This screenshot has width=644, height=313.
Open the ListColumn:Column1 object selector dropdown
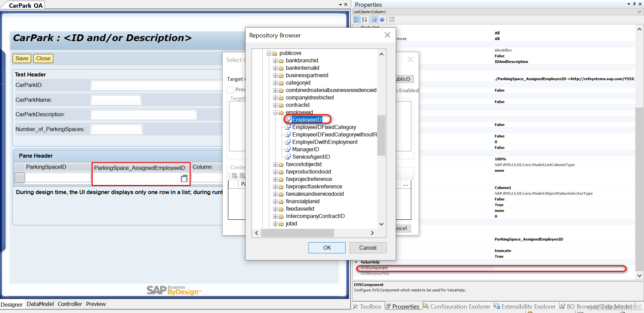tap(639, 12)
